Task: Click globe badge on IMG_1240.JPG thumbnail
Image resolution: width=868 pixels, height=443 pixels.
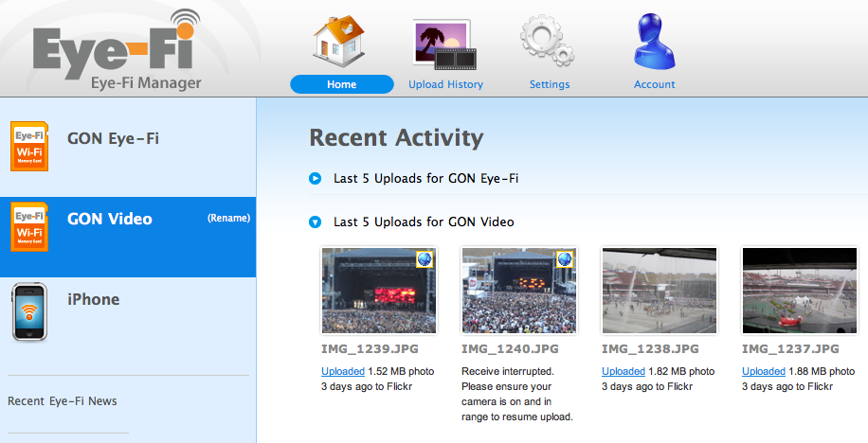Action: (x=565, y=258)
